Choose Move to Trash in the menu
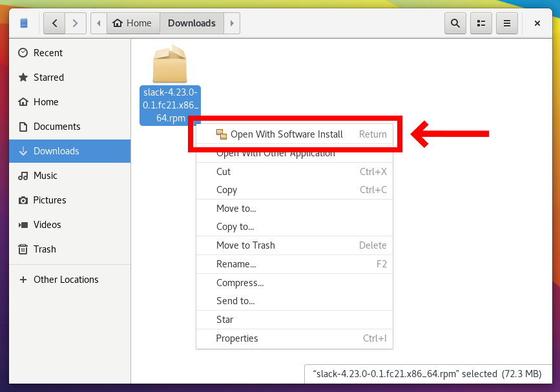560x392 pixels. pyautogui.click(x=295, y=245)
